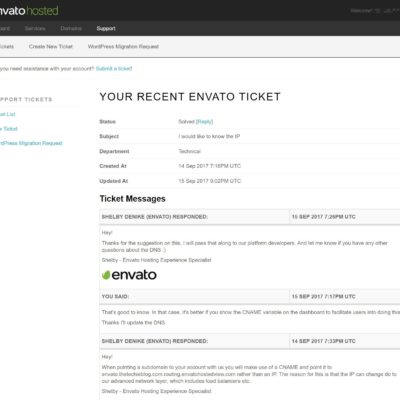
Task: Click the timestamp '14 SEP 2017 7:33PM UTC'
Action: [x=324, y=341]
